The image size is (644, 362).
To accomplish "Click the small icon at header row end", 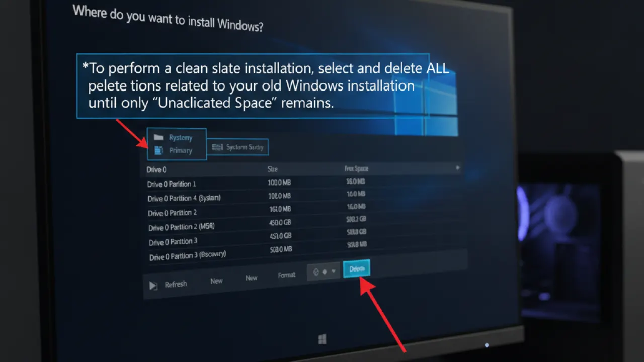I will [457, 168].
